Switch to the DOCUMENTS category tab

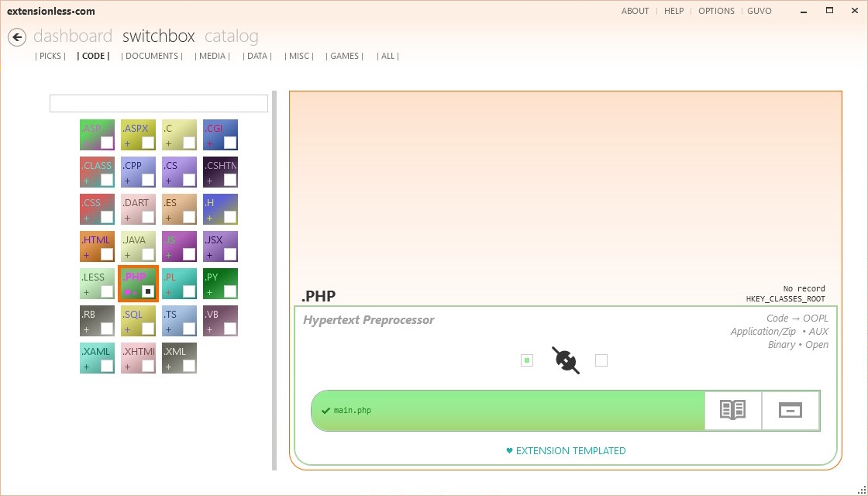151,56
